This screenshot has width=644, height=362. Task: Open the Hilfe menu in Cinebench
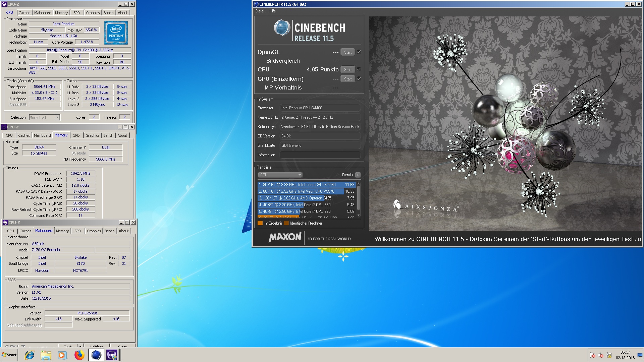pos(272,11)
